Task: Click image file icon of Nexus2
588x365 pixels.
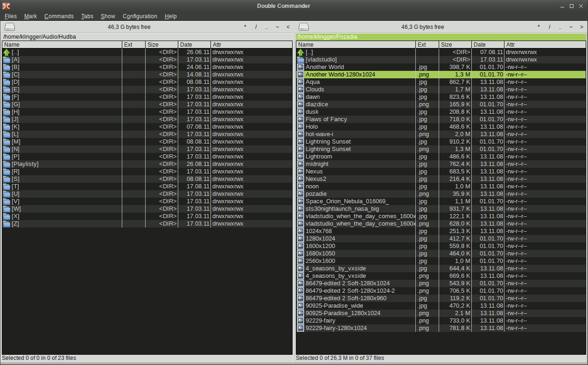Action: tap(301, 179)
